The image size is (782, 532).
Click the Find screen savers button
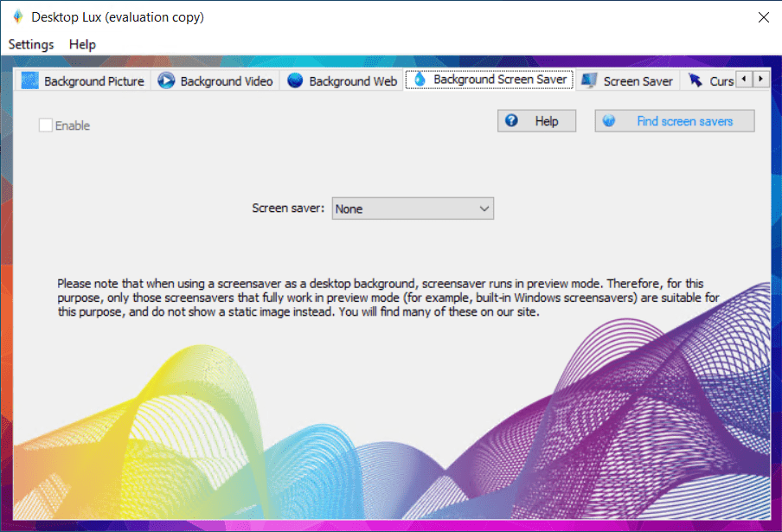tap(674, 120)
